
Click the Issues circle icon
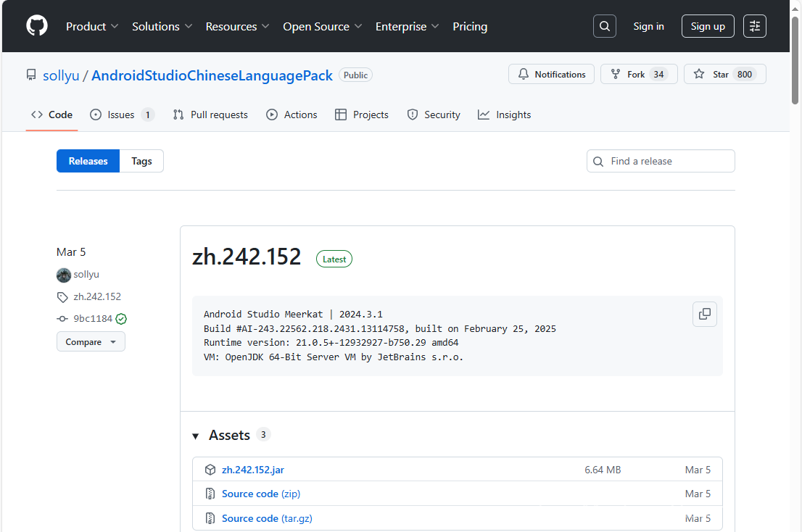[96, 115]
